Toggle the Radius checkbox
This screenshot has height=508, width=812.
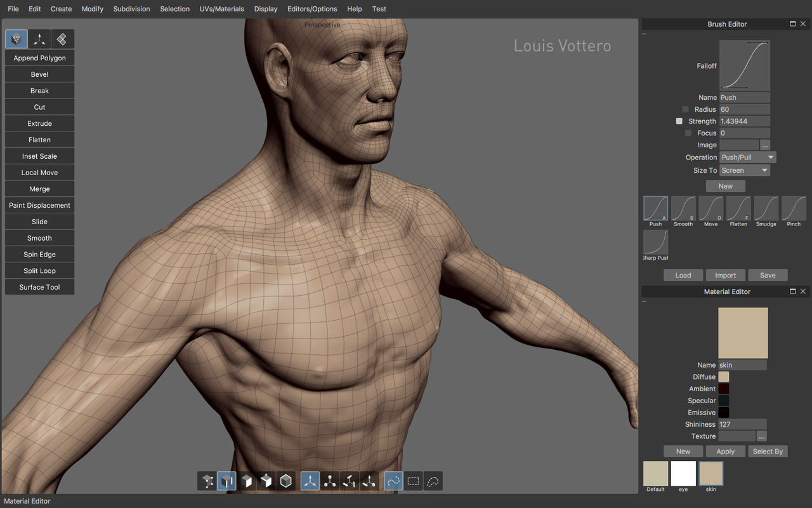[x=685, y=109]
